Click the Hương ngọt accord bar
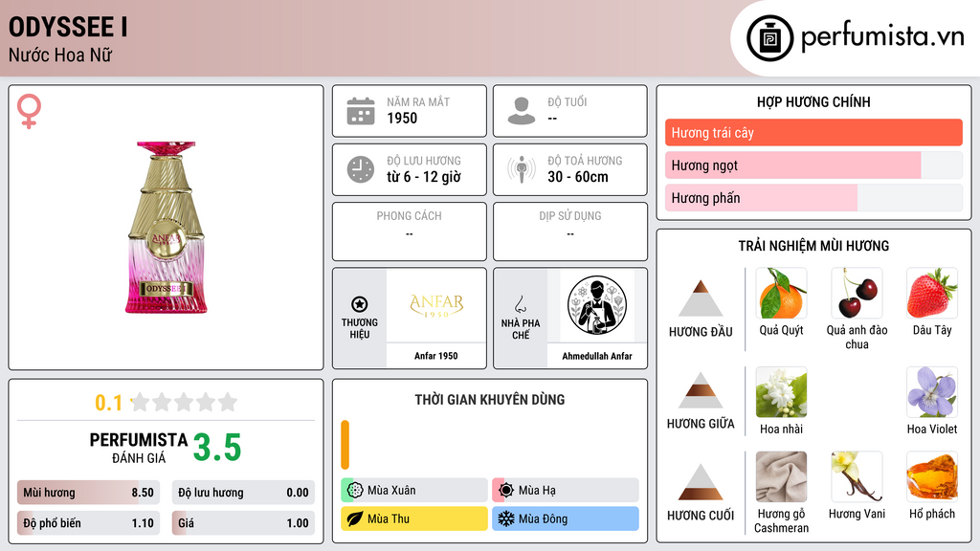 click(x=813, y=165)
